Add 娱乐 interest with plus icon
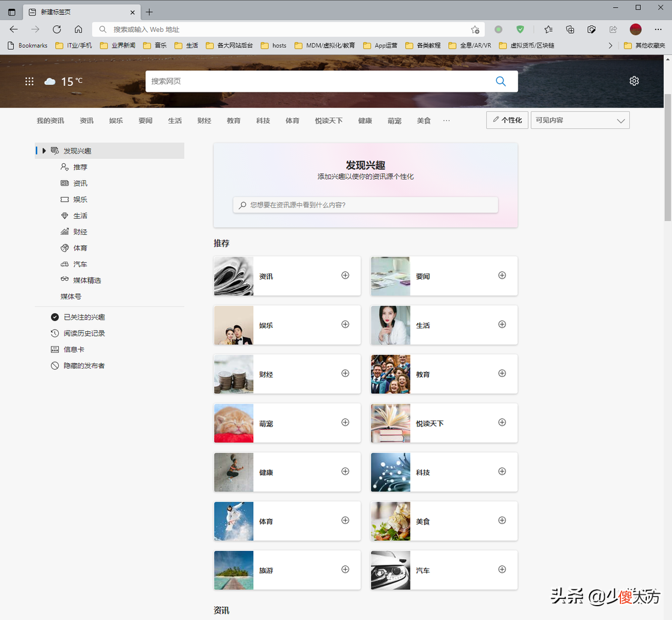This screenshot has width=672, height=620. (x=345, y=324)
